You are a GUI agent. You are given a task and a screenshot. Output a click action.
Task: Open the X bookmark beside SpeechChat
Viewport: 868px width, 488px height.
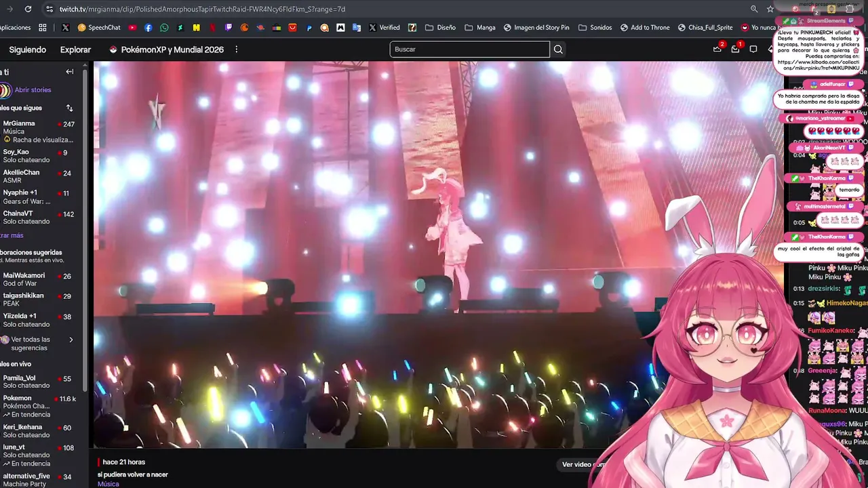point(65,28)
